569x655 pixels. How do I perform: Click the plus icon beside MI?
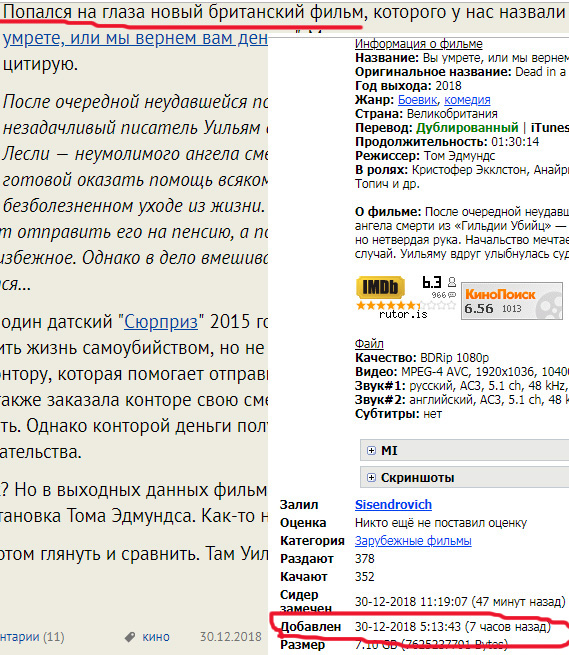tap(371, 450)
